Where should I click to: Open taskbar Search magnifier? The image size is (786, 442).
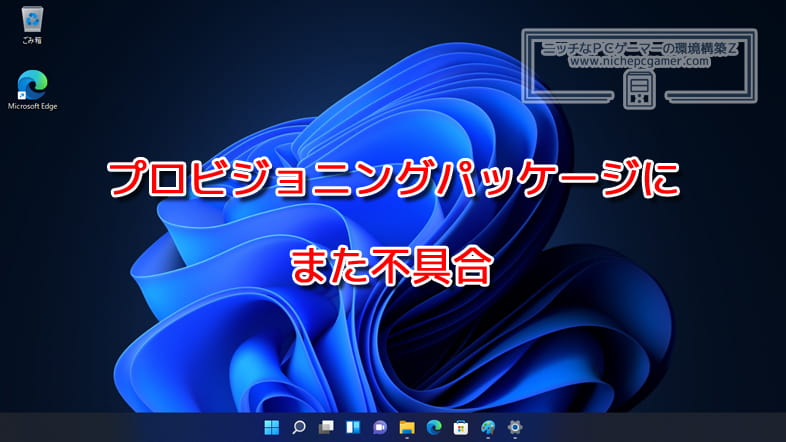click(299, 427)
